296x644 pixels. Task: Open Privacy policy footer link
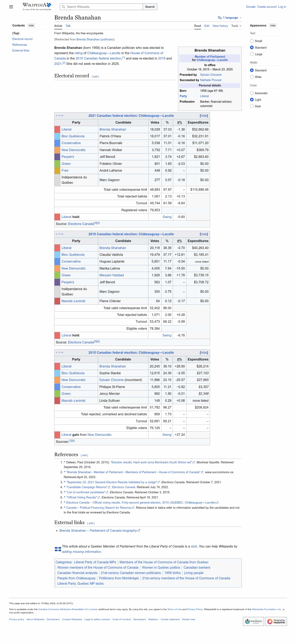[x=16, y=619]
